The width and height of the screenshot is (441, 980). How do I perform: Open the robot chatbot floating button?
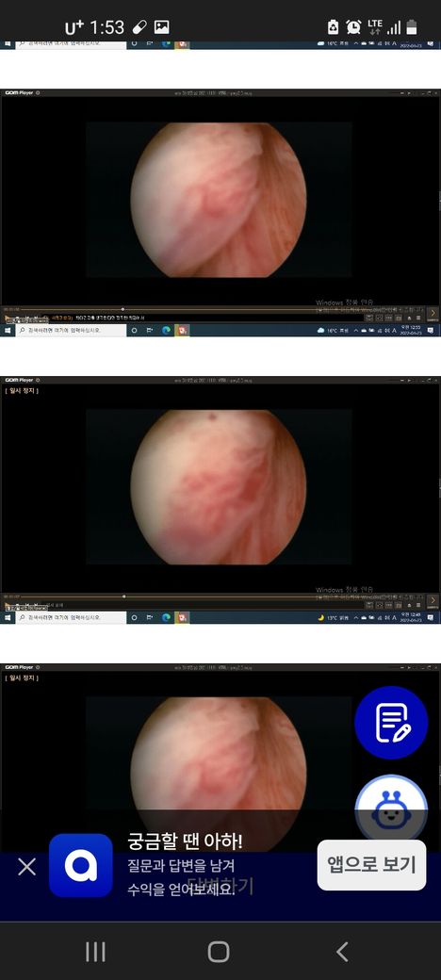(x=391, y=810)
